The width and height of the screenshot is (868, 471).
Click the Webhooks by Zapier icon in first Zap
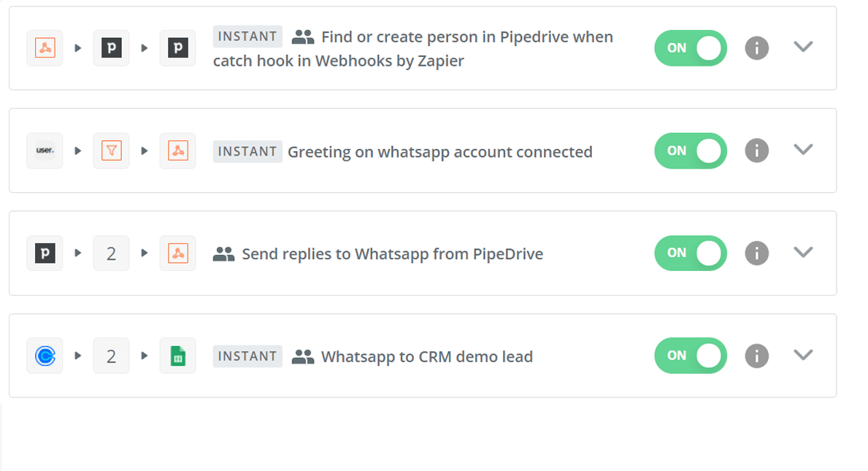coord(45,47)
